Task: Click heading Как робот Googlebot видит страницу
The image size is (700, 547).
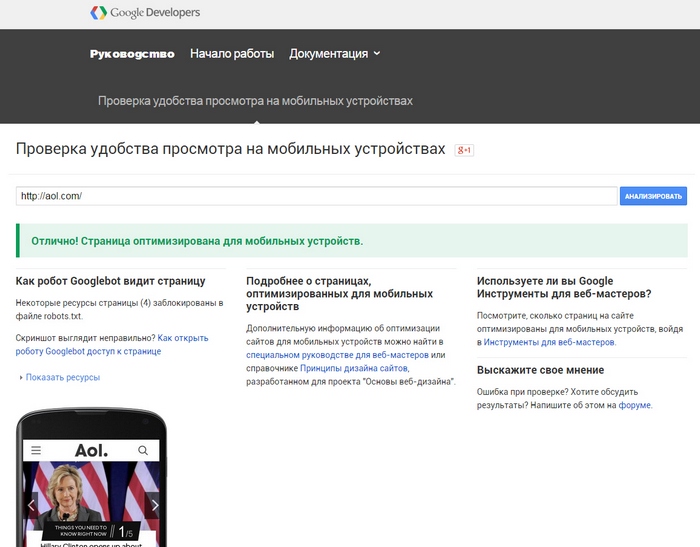Action: coord(110,281)
